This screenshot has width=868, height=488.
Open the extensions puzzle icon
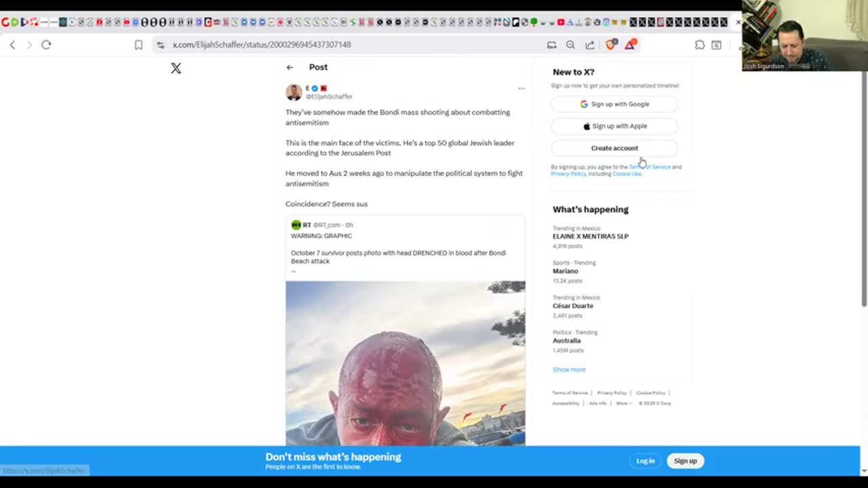(700, 45)
